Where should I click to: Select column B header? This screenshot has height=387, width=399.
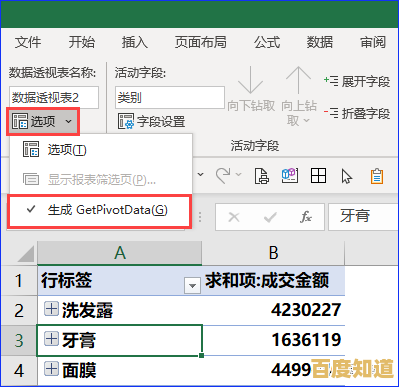click(273, 253)
